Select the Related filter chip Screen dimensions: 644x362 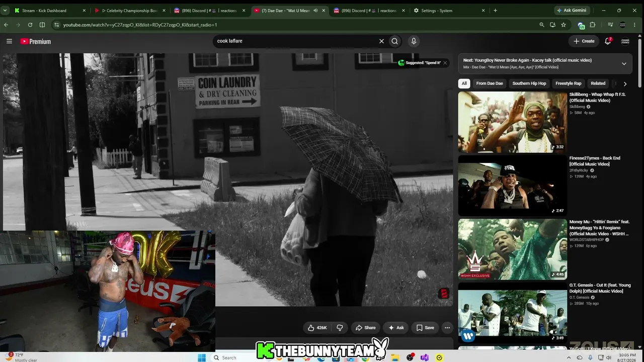point(598,83)
